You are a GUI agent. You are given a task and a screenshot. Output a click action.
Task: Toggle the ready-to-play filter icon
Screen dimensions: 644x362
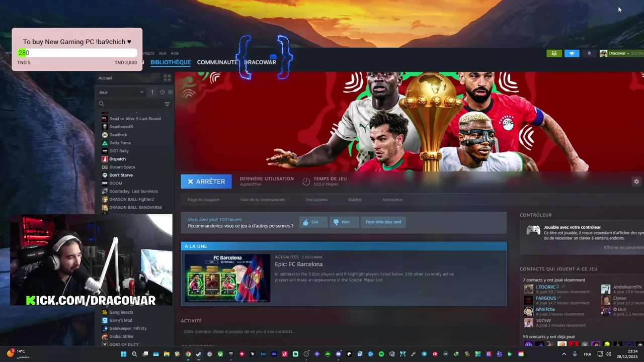click(170, 92)
